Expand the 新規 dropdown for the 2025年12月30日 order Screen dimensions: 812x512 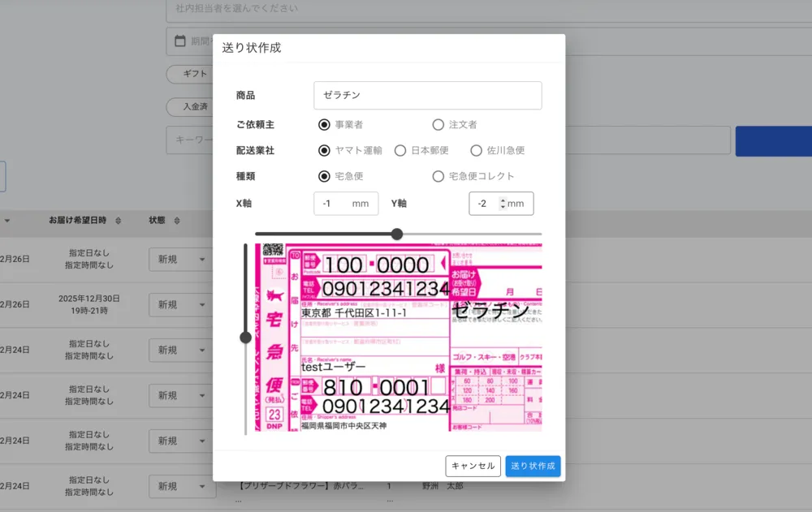[x=182, y=304]
